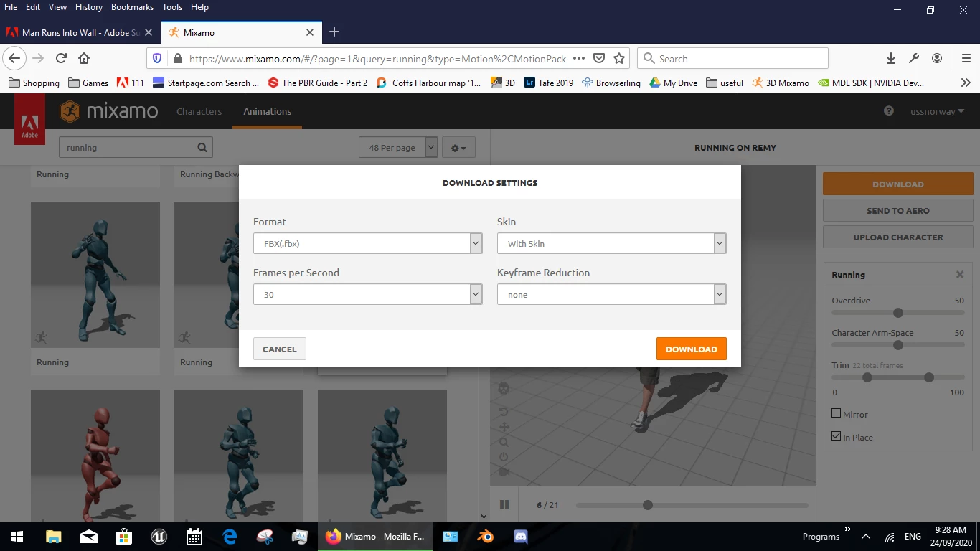Toggle the Mirror checkbox
The image size is (980, 551).
tap(836, 413)
